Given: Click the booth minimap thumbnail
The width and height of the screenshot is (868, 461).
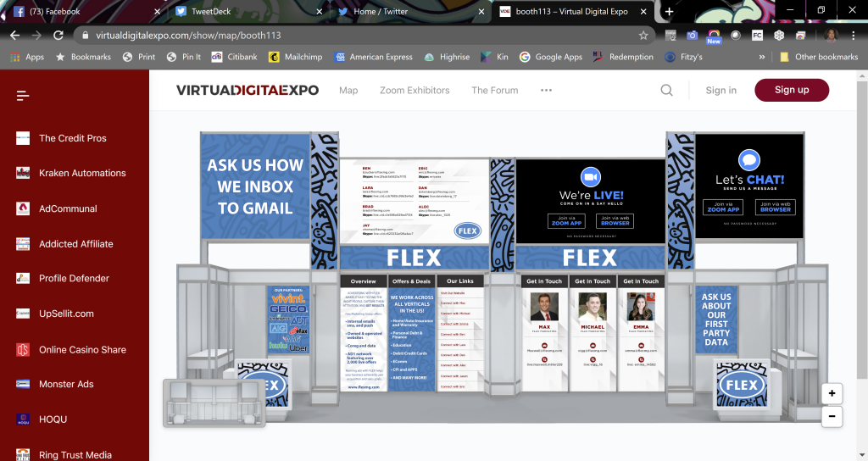Looking at the screenshot, I should 214,403.
